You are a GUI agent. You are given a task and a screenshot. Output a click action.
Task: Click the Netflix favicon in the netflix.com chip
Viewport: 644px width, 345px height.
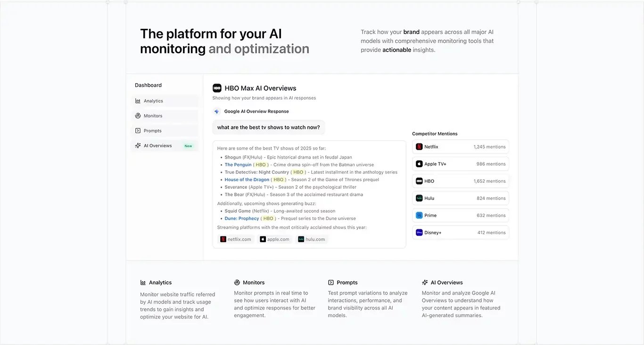tap(223, 239)
